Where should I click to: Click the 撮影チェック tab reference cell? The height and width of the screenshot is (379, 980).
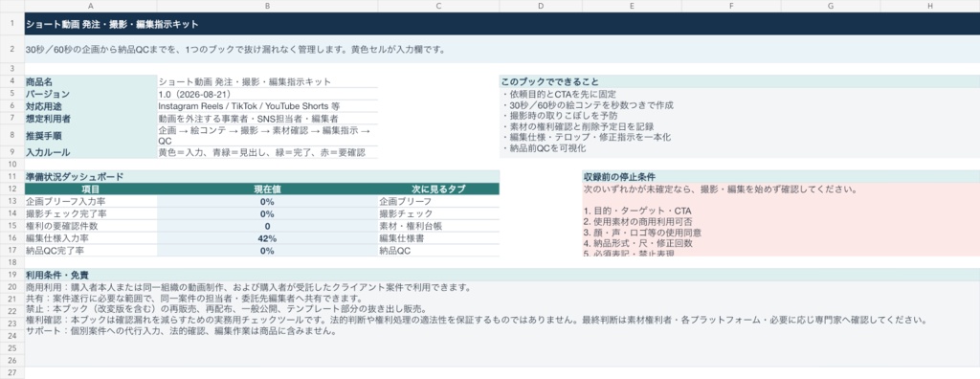pos(438,213)
